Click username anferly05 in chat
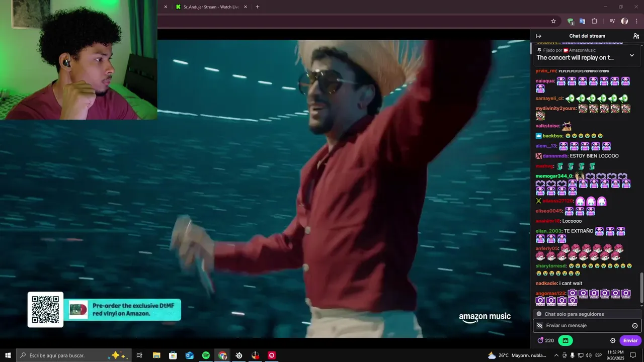 point(547,249)
